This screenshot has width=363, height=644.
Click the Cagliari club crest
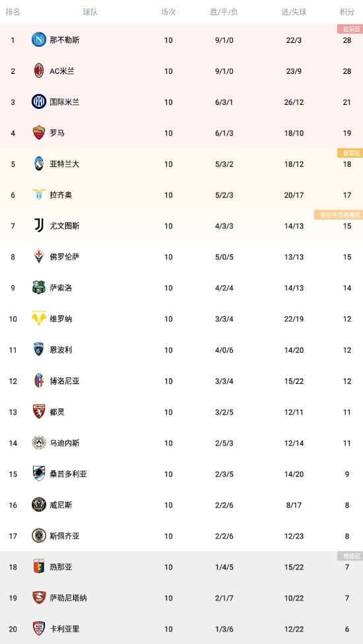pos(39,629)
